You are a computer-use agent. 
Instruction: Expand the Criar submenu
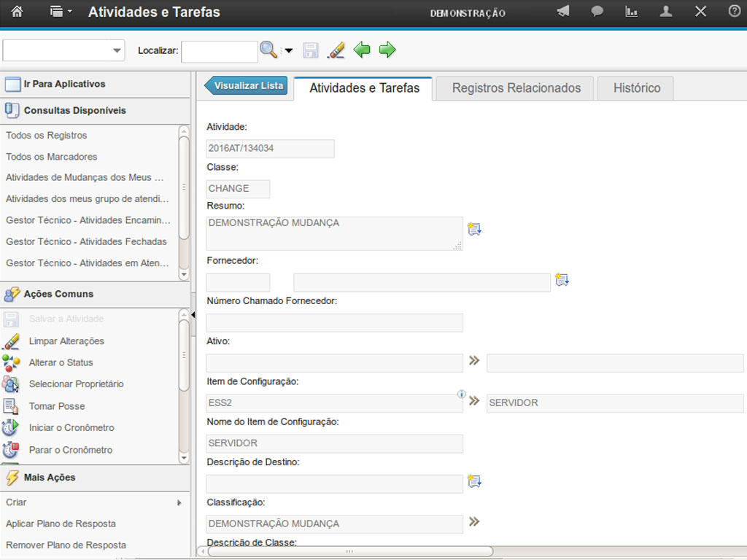[179, 502]
